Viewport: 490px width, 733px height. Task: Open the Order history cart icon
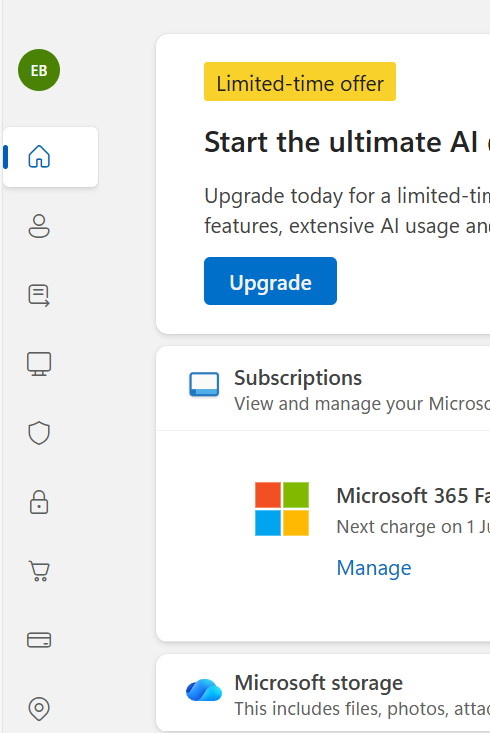pyautogui.click(x=39, y=571)
